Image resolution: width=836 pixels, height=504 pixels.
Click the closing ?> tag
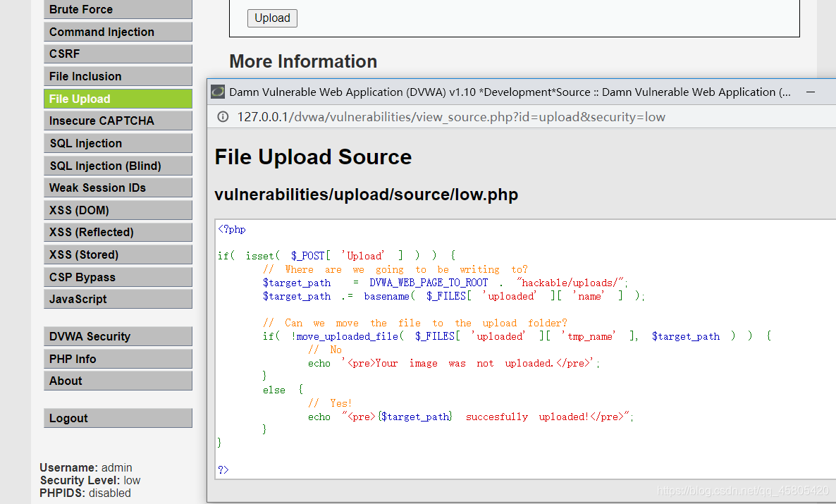point(223,470)
